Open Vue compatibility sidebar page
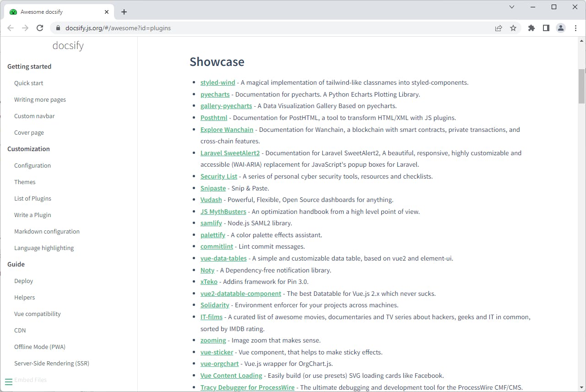Image resolution: width=586 pixels, height=392 pixels. click(38, 314)
